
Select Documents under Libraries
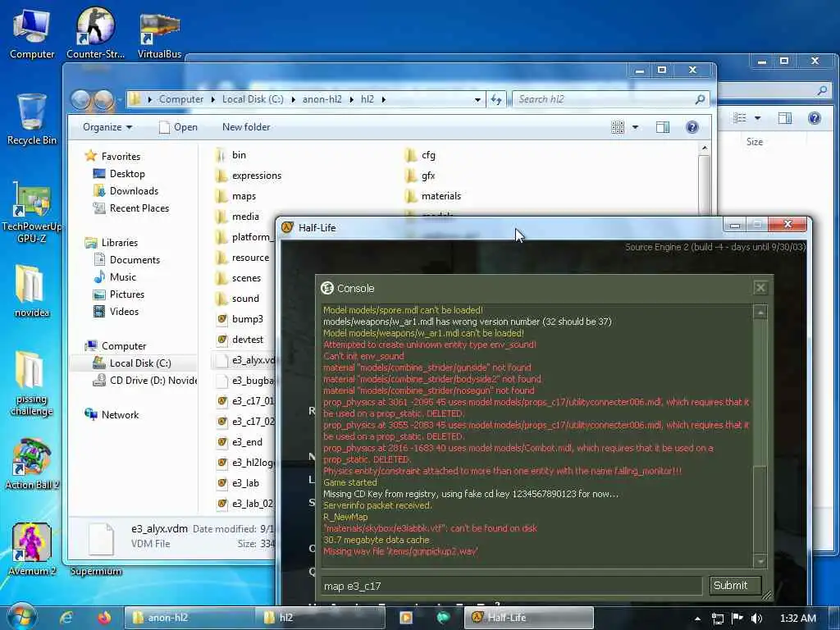tap(127, 260)
